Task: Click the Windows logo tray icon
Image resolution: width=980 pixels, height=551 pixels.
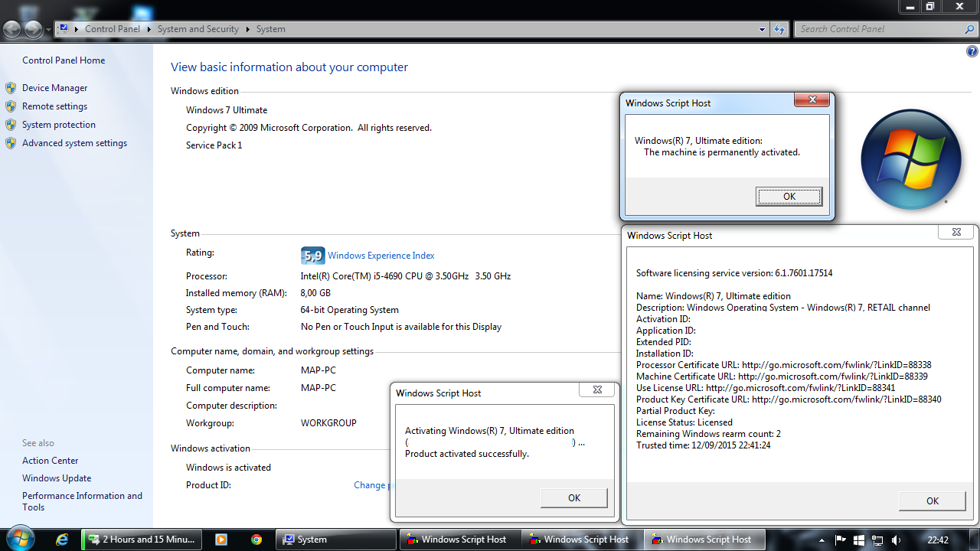Action: (859, 540)
